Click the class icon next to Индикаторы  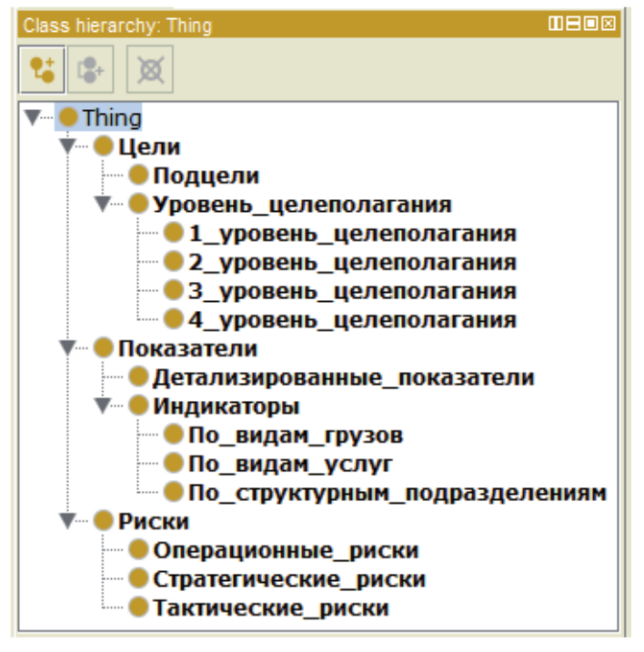coord(138,406)
